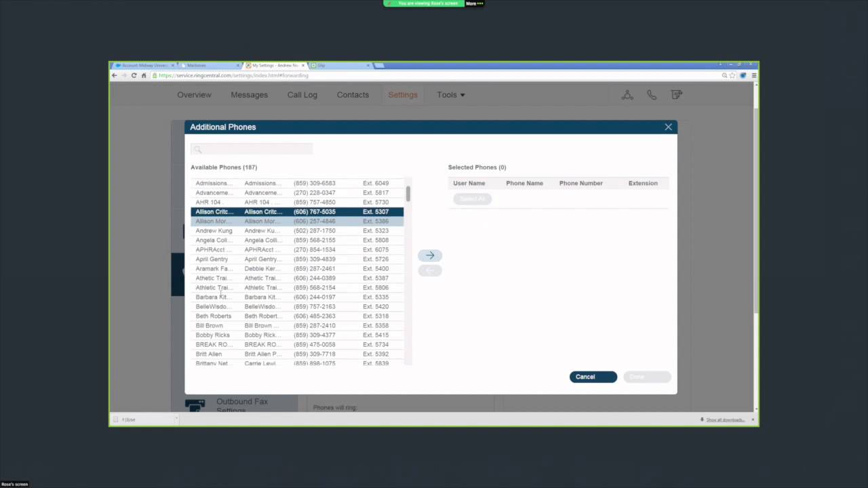
Task: Select the 'April Gentry' phone row
Action: pyautogui.click(x=297, y=259)
